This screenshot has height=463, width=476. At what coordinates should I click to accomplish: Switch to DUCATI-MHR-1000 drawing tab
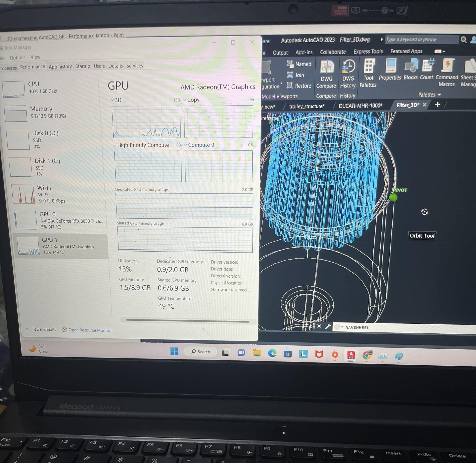(x=360, y=106)
